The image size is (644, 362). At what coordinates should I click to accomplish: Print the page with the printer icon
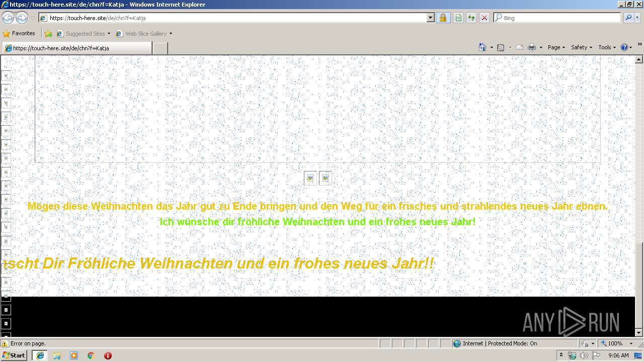[532, 47]
